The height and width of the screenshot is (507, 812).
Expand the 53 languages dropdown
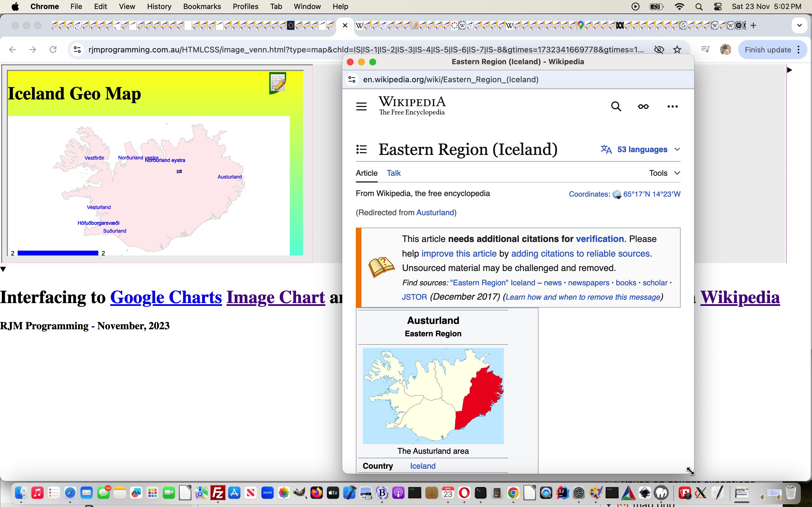click(640, 149)
